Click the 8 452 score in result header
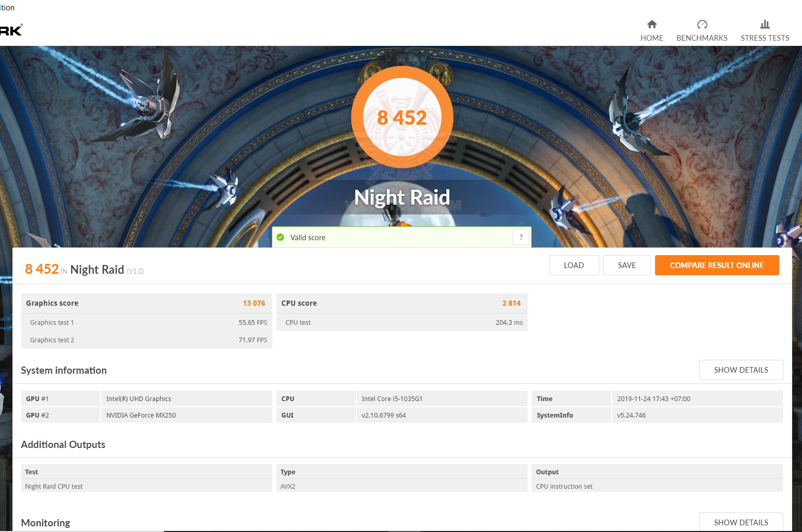 pyautogui.click(x=42, y=269)
